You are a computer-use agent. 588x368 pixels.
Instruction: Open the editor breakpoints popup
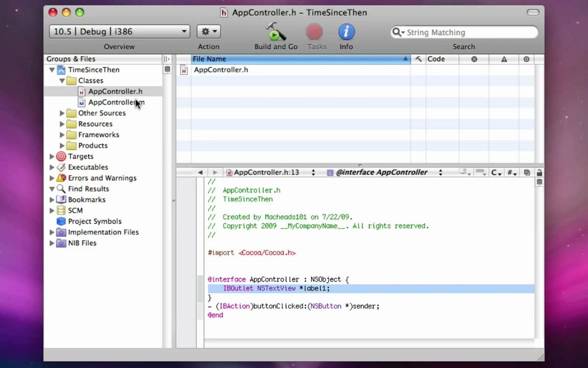pyautogui.click(x=481, y=172)
